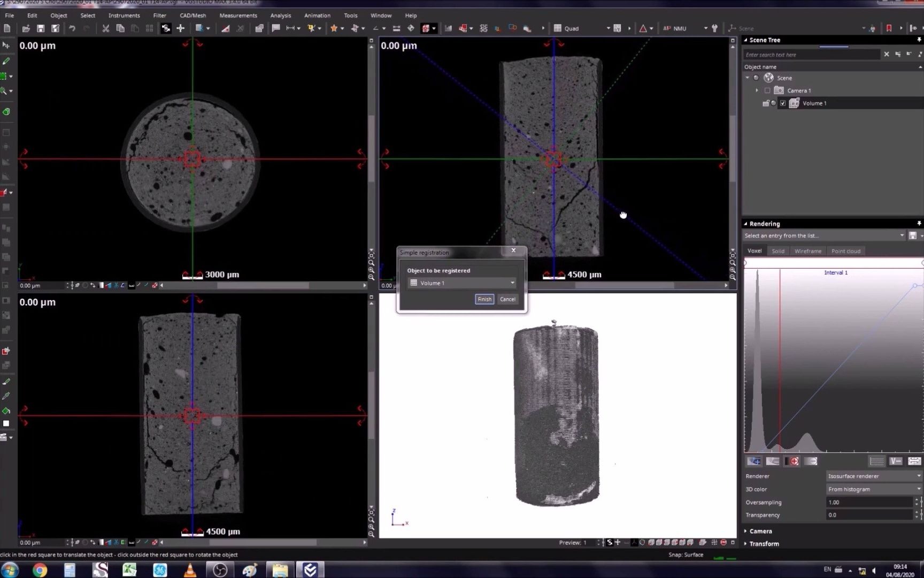Click the fit histogram width icon
Viewport: 924px width, 578px height.
[x=914, y=461]
